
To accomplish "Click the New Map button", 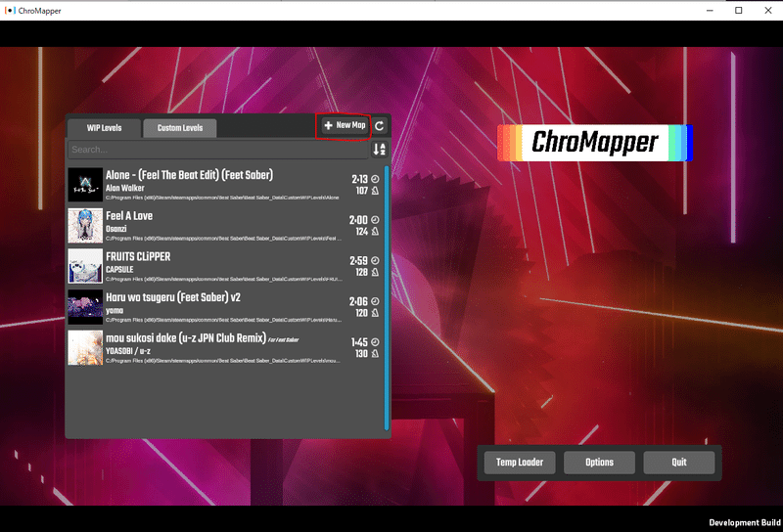I will tap(345, 125).
